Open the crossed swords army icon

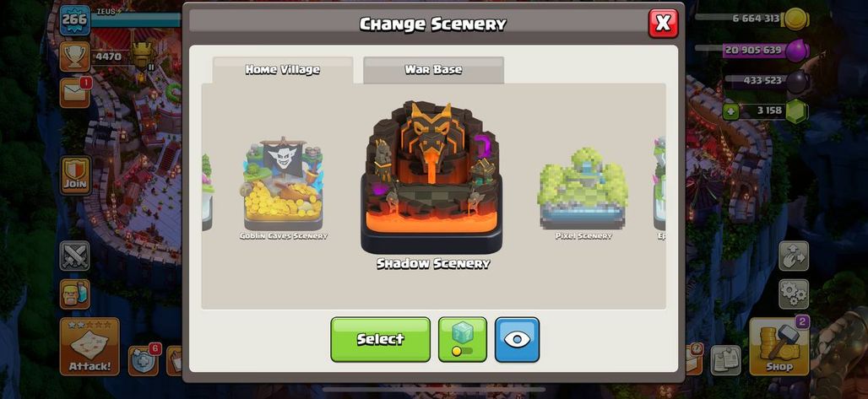point(75,256)
